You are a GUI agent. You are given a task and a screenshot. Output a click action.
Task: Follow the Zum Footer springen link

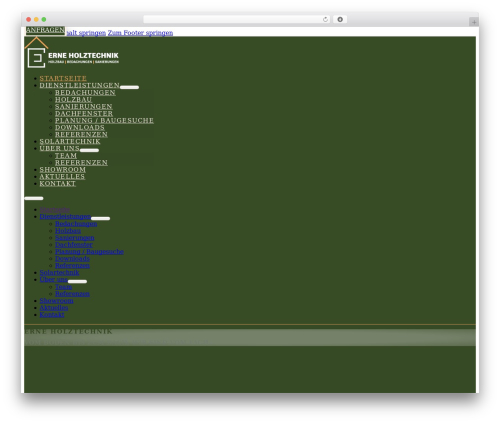coord(140,33)
